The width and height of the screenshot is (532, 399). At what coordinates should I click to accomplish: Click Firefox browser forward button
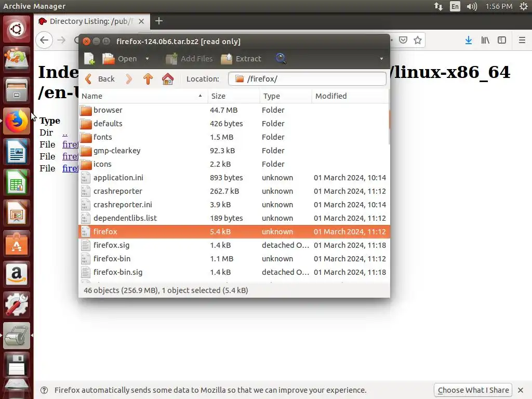pyautogui.click(x=61, y=40)
